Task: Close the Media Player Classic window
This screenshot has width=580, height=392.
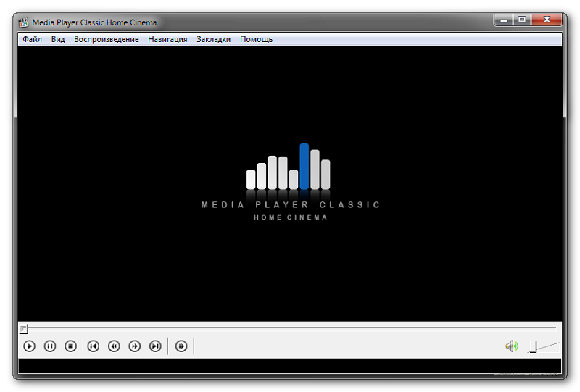Action: click(x=547, y=20)
